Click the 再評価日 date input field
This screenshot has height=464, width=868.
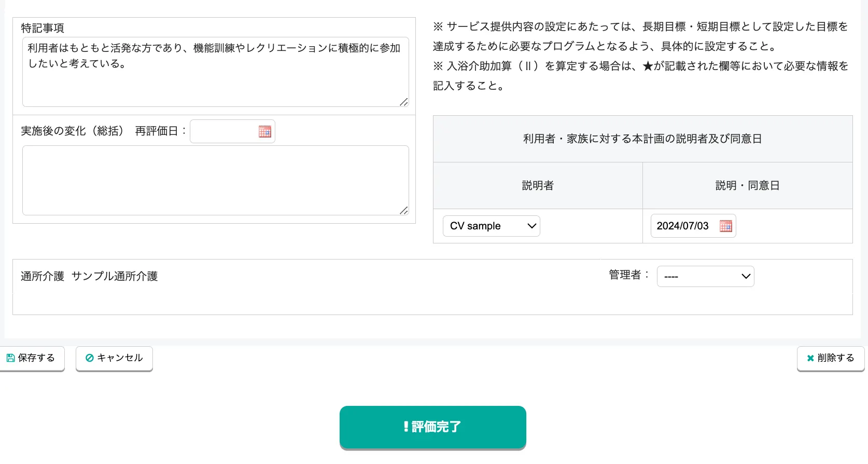coord(232,131)
